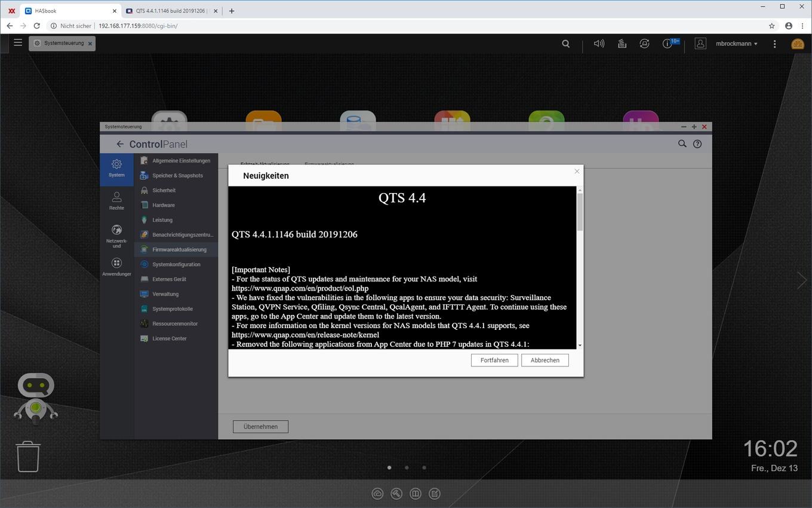Select the Rechte category in sidebar
Viewport: 812px width, 508px height.
(x=116, y=201)
